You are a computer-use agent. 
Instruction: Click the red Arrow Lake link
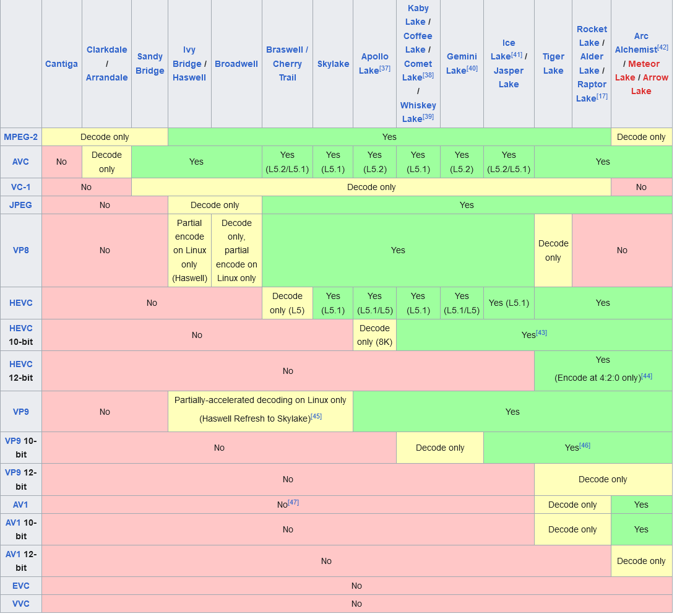pos(649,85)
